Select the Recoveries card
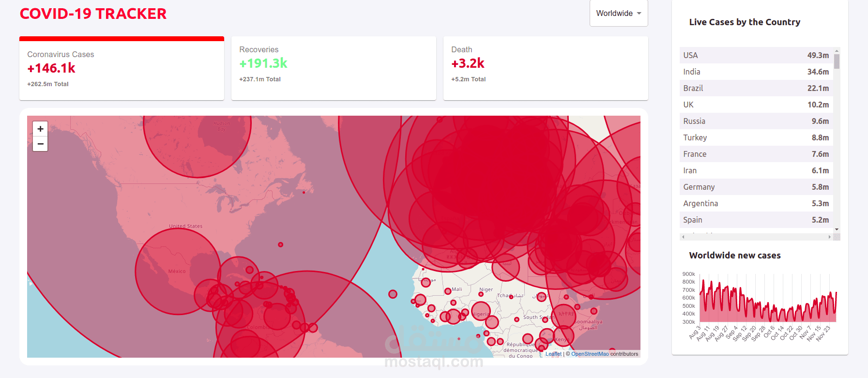 click(x=334, y=68)
